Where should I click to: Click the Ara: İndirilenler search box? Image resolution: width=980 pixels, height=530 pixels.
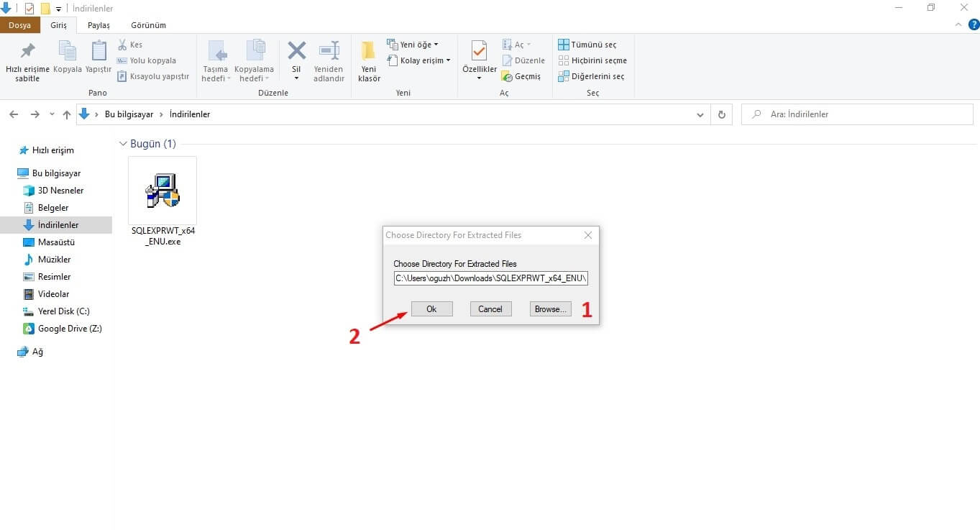tap(858, 114)
